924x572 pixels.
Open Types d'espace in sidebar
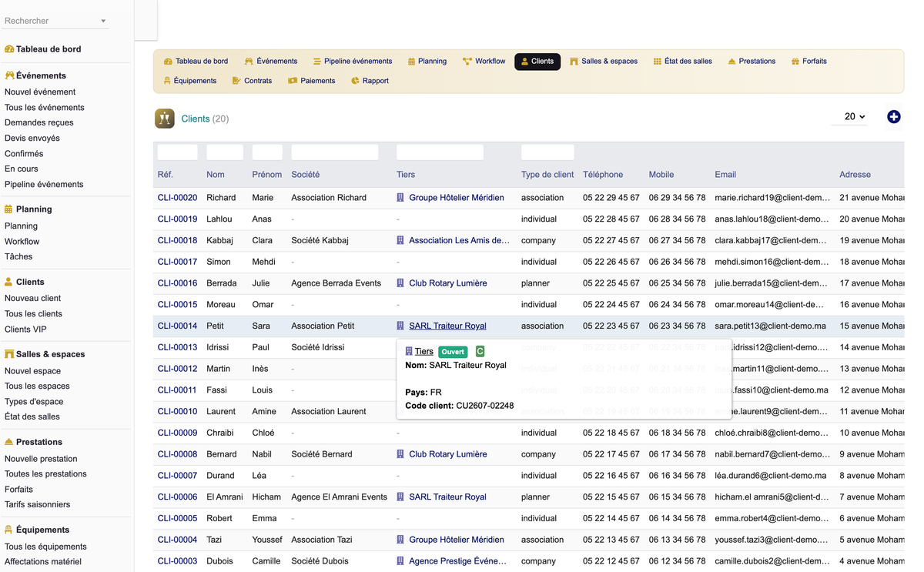click(34, 402)
